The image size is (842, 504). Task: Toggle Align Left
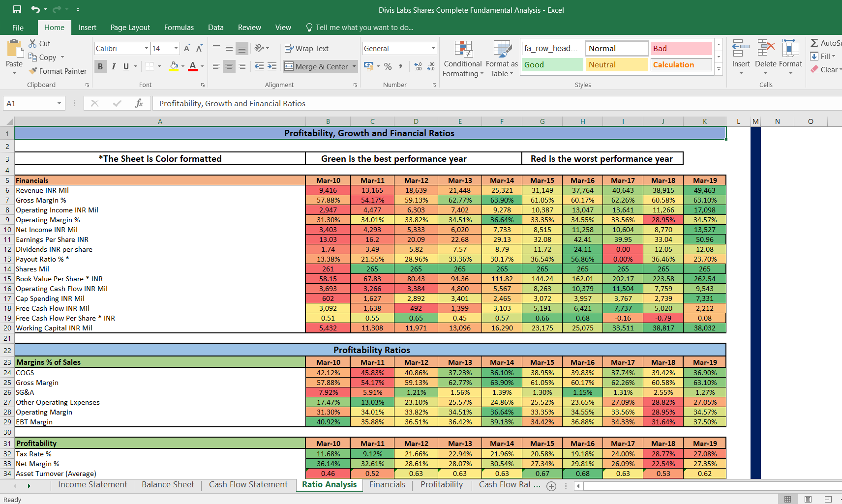(x=216, y=66)
